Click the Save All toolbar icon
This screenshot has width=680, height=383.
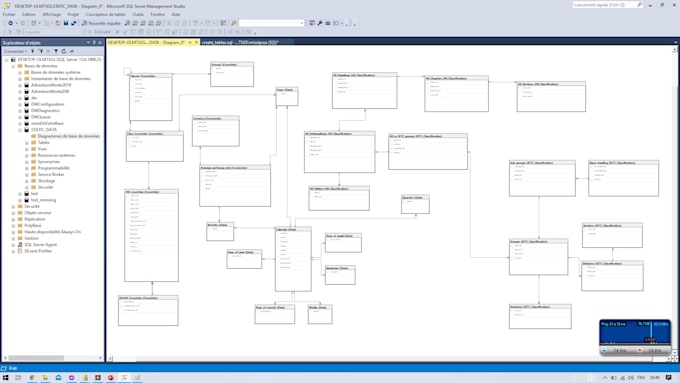pyautogui.click(x=73, y=23)
